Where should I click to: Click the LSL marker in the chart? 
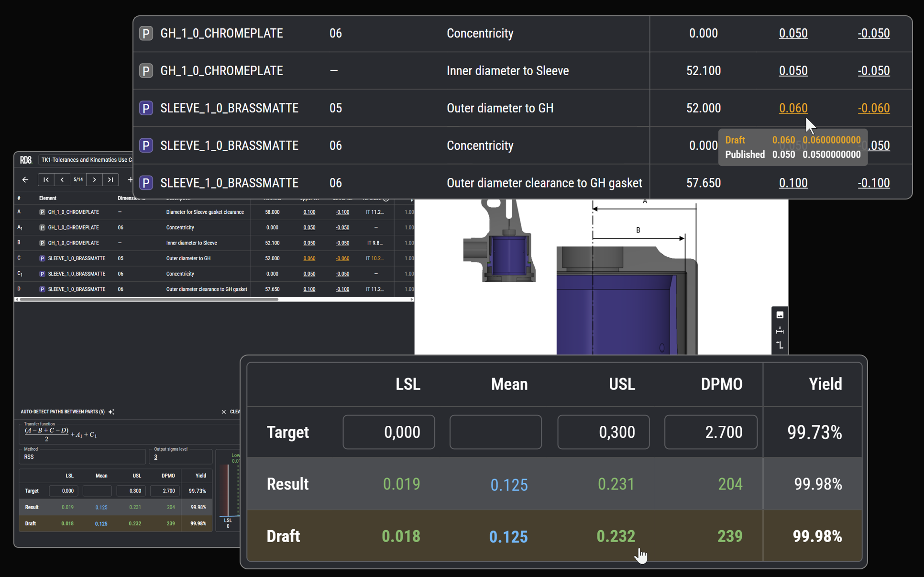pyautogui.click(x=228, y=522)
